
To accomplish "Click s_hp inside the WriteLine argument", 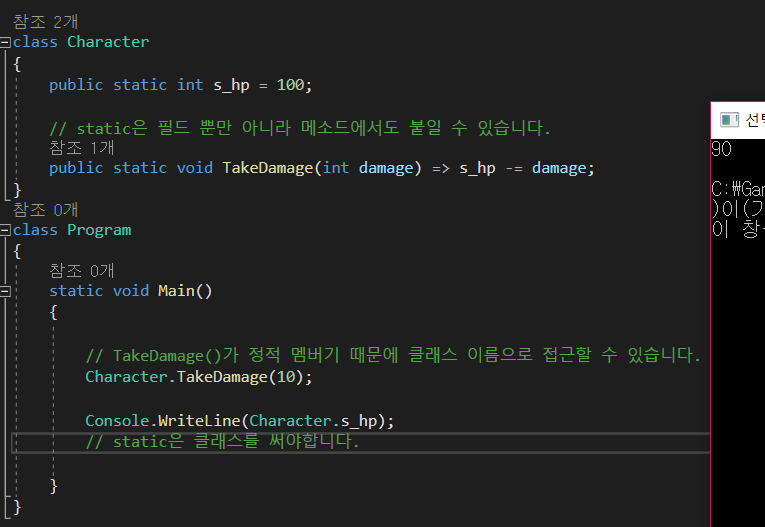I will tap(359, 421).
